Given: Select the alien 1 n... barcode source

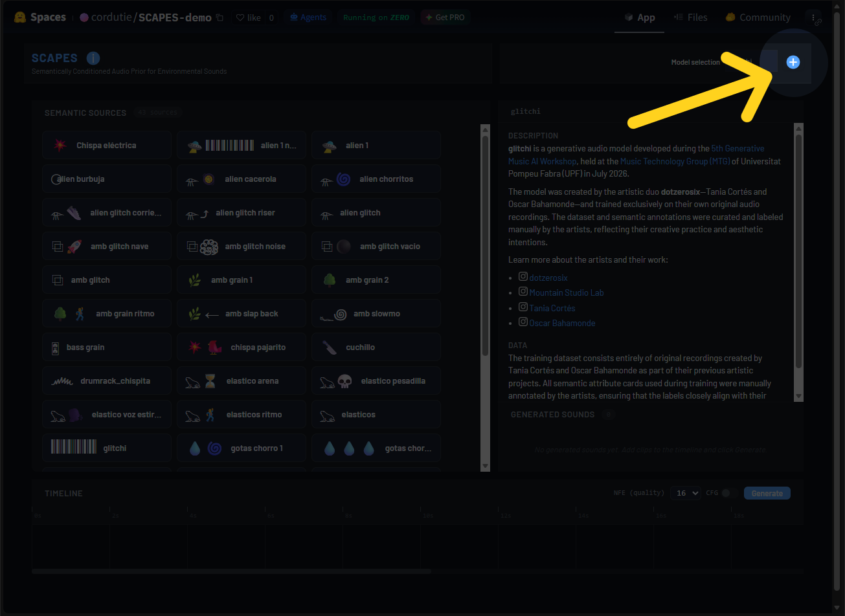Looking at the screenshot, I should (x=242, y=146).
